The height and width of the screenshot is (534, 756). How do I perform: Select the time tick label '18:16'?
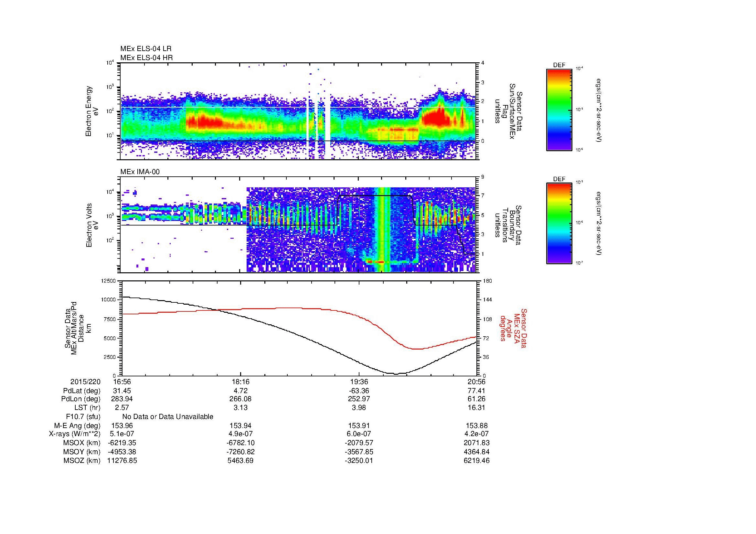[241, 382]
